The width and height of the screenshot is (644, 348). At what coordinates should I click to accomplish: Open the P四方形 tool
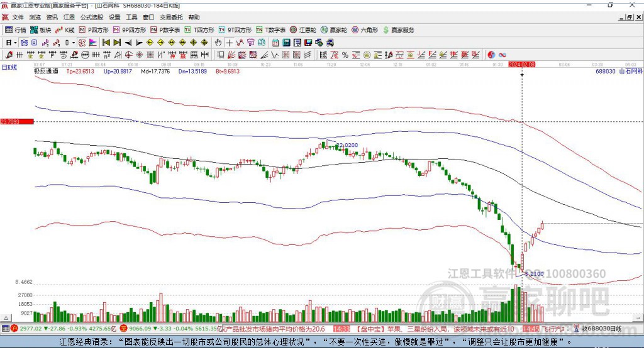[x=94, y=30]
